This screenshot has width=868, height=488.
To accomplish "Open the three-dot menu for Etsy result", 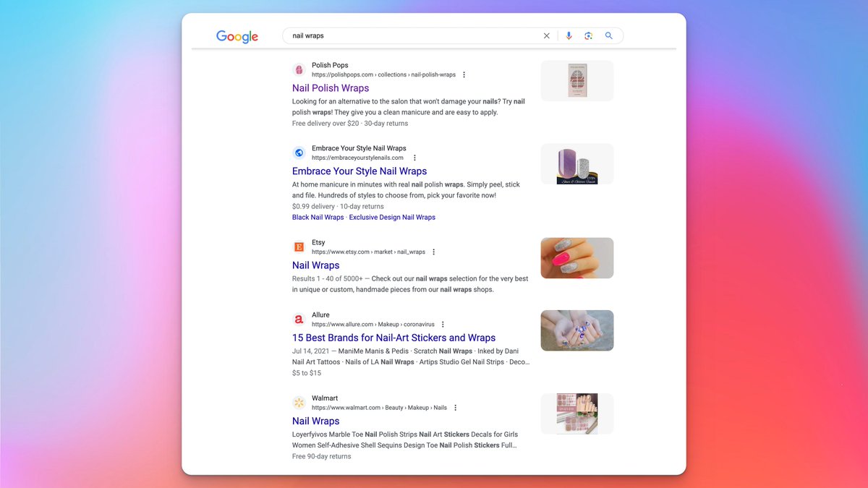I will [434, 252].
